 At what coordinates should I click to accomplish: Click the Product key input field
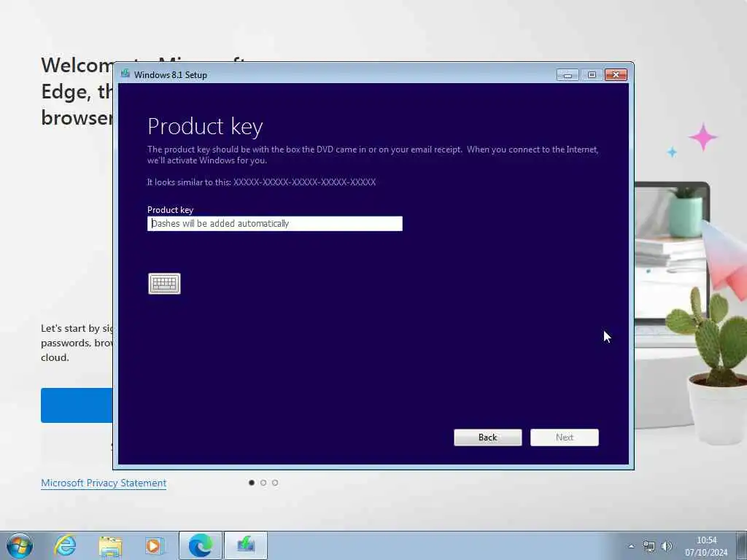[274, 223]
